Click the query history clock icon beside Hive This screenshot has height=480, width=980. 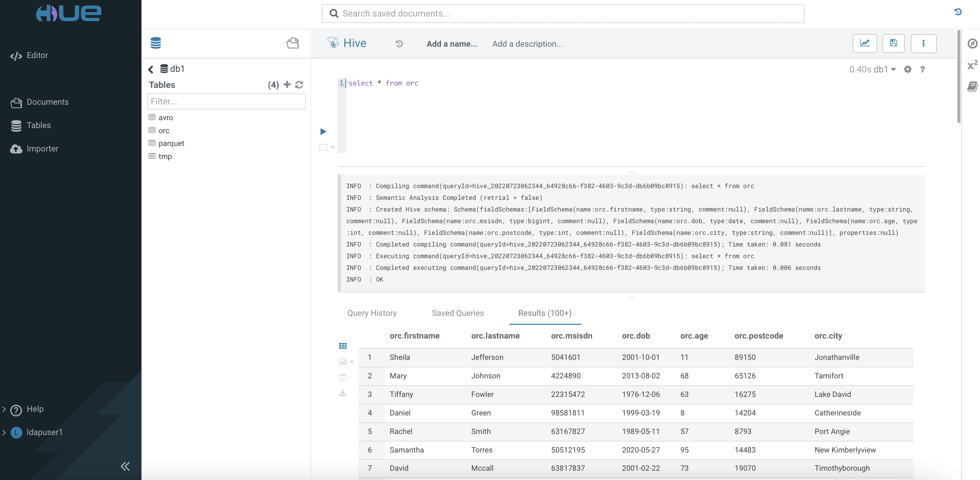tap(399, 44)
